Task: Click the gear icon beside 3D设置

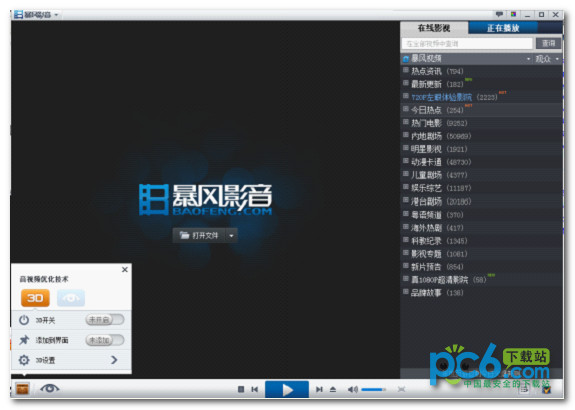Action: [24, 360]
